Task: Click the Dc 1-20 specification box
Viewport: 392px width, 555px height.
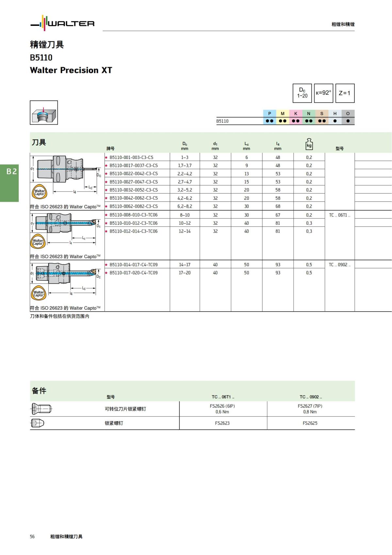Action: click(x=302, y=93)
